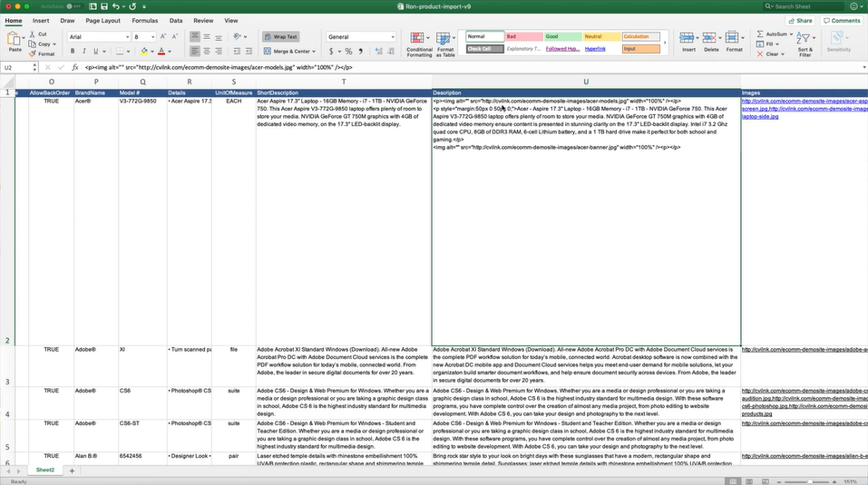Click the Increase Decimal icon
The height and width of the screenshot is (485, 868).
pos(379,51)
